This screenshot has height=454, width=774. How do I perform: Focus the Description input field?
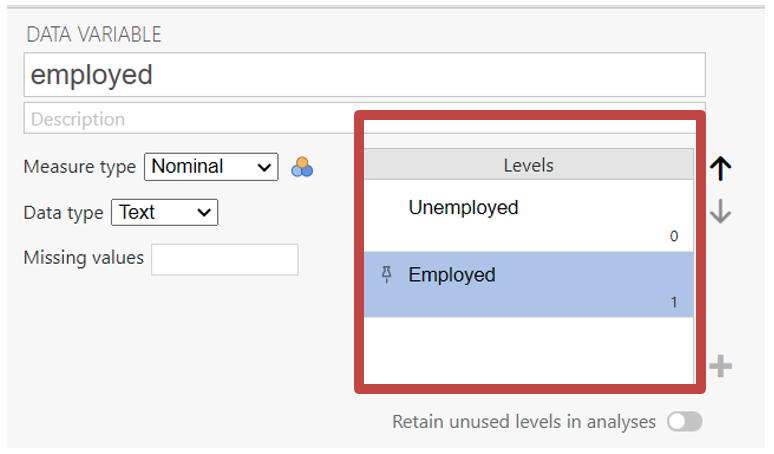[x=190, y=119]
